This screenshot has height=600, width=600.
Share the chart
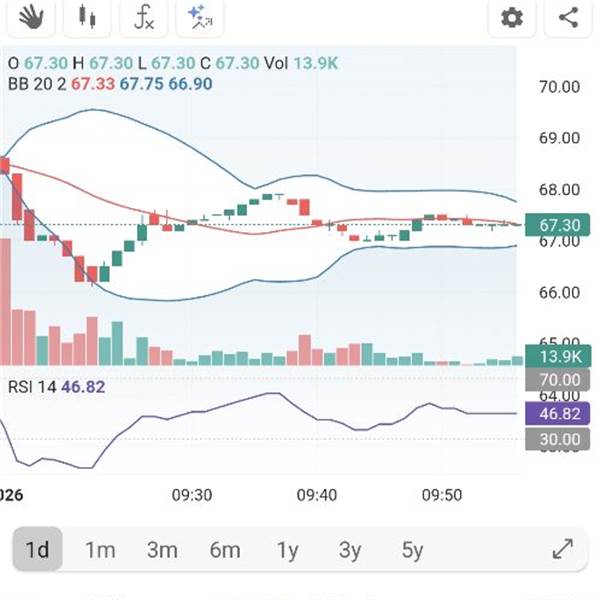point(568,17)
